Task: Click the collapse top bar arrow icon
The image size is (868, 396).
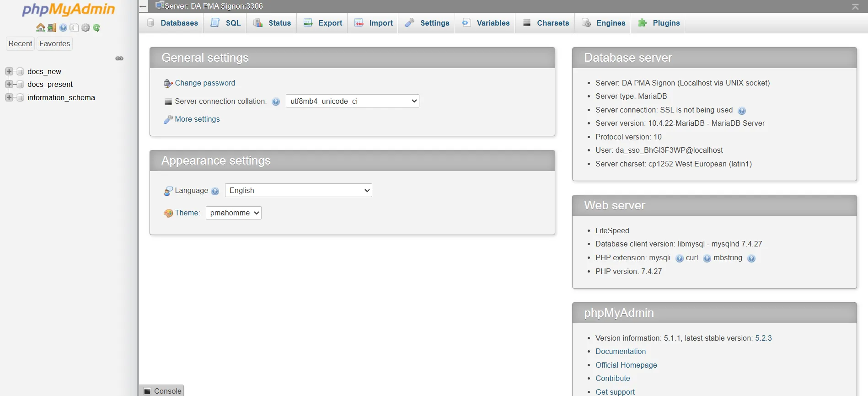Action: (855, 6)
